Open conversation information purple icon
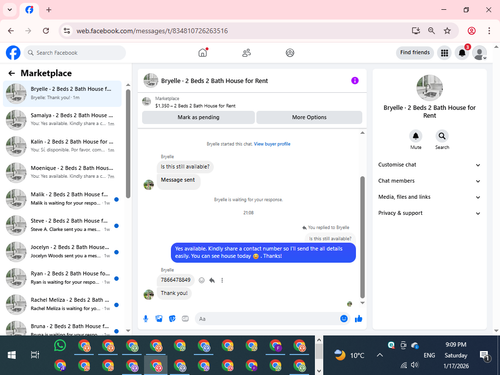 [x=355, y=81]
